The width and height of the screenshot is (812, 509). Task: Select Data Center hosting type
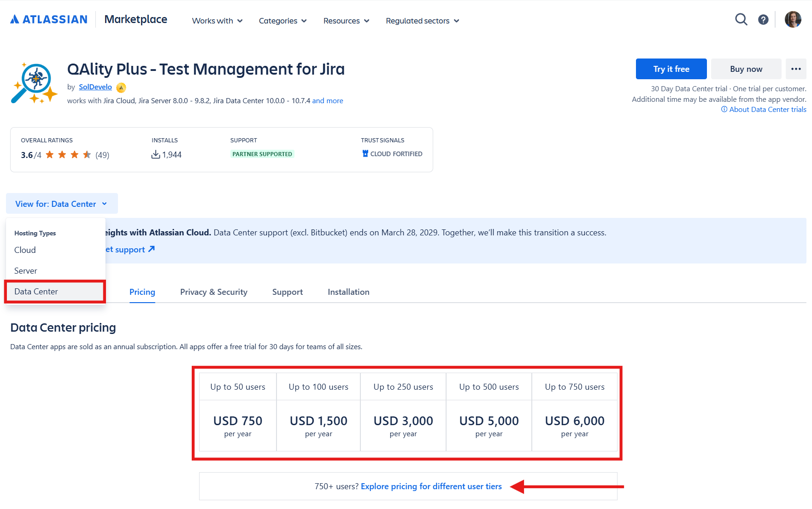coord(55,291)
